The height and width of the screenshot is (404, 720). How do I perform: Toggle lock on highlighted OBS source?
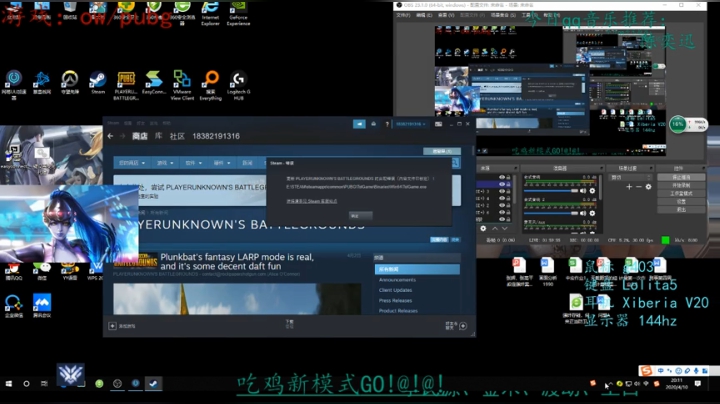(x=508, y=184)
